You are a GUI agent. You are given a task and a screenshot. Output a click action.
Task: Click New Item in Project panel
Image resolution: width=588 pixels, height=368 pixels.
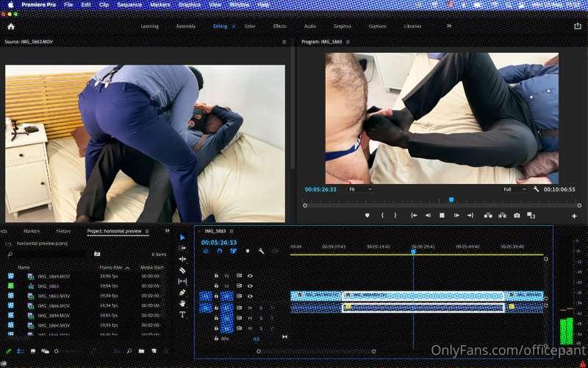(x=154, y=351)
